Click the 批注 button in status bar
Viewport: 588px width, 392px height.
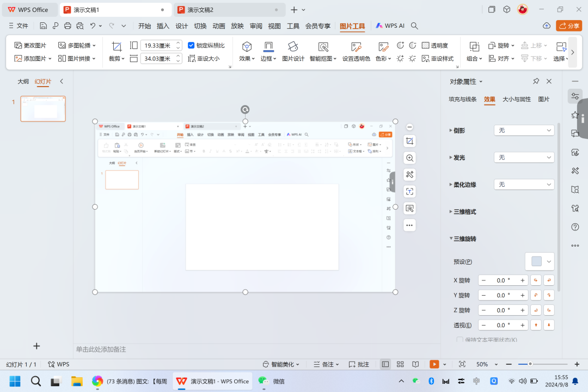359,364
